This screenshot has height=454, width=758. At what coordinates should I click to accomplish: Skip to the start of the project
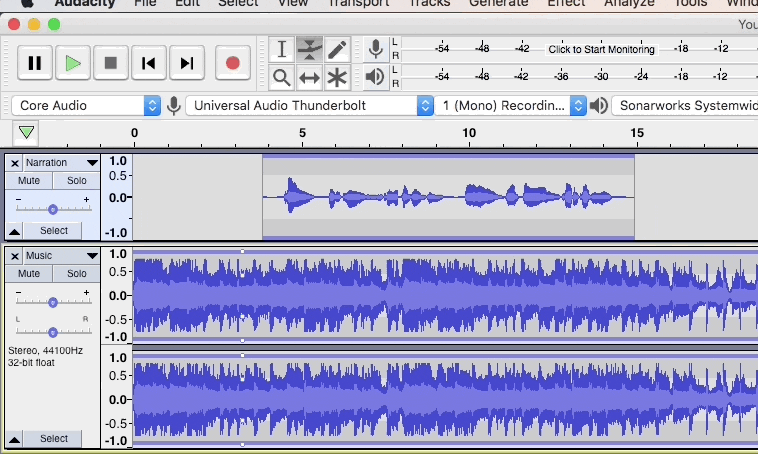click(148, 63)
